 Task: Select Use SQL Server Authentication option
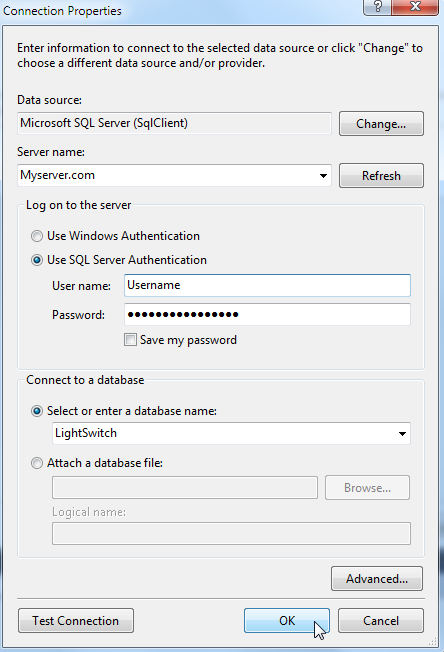click(x=37, y=260)
